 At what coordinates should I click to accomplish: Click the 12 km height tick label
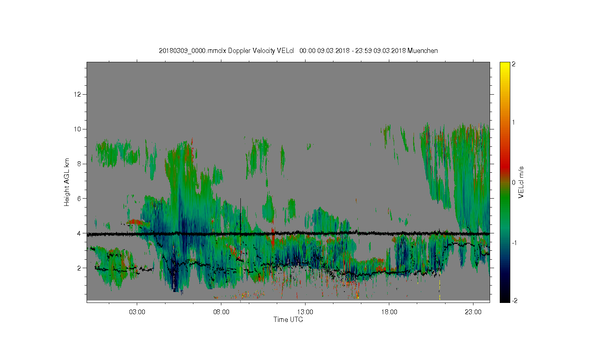pyautogui.click(x=78, y=94)
